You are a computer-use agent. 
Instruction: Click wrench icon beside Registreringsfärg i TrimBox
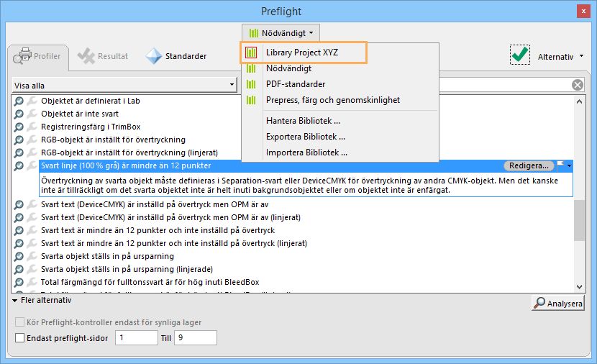tap(32, 127)
